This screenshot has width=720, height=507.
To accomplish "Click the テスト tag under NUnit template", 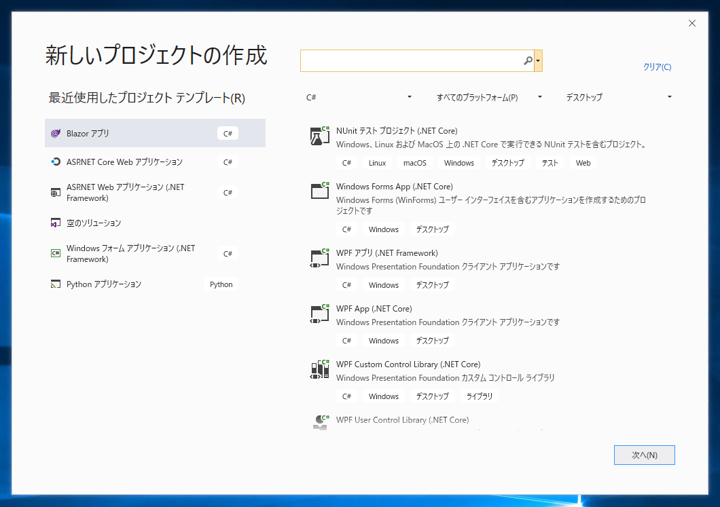I will coord(550,163).
